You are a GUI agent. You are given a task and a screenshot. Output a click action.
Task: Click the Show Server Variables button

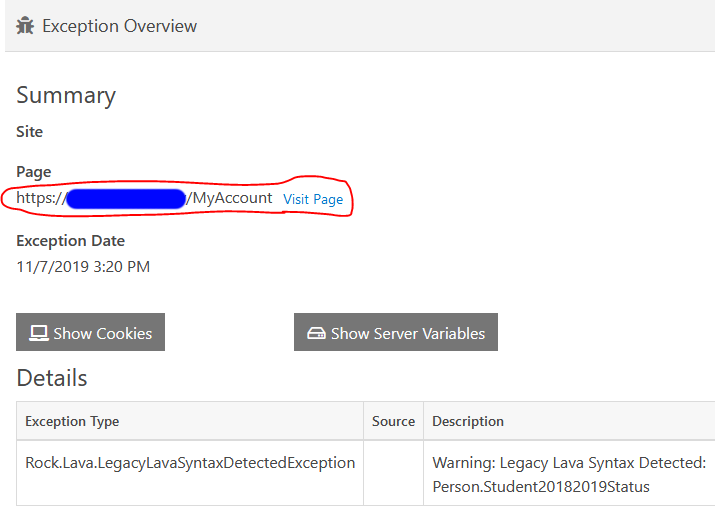tap(396, 332)
